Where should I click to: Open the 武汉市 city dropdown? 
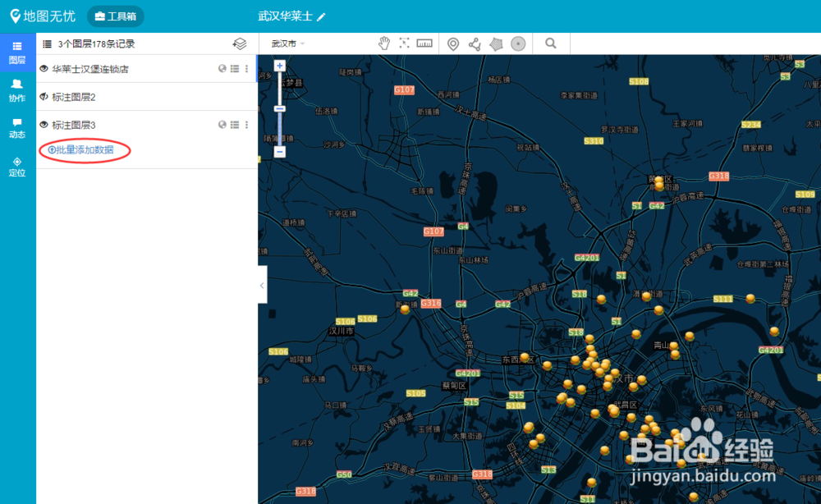point(287,44)
